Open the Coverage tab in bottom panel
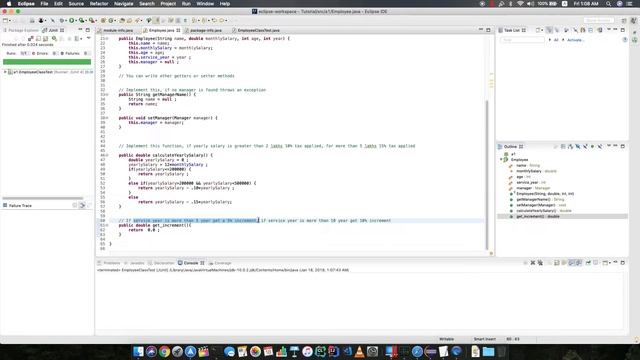Image resolution: width=640 pixels, height=360 pixels. (220, 263)
